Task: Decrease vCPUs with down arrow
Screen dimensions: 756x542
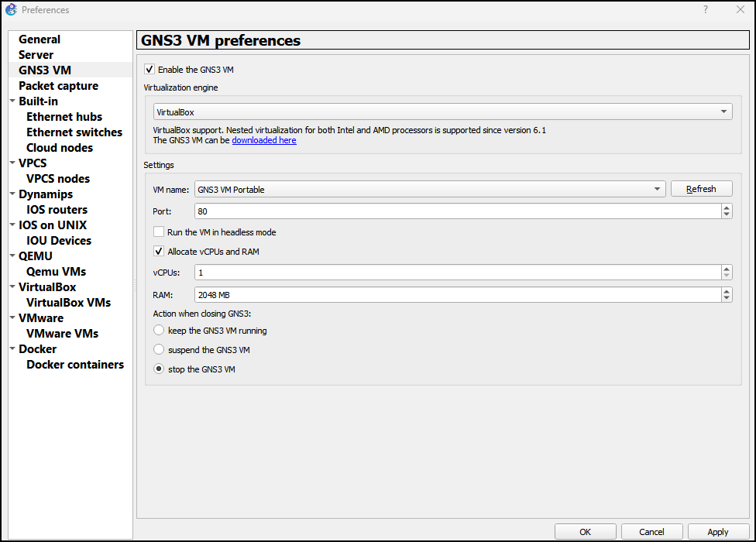Action: point(727,276)
